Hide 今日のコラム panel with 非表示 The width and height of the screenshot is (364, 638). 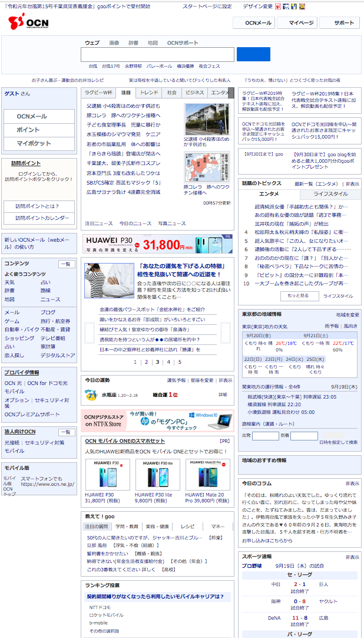[352, 484]
